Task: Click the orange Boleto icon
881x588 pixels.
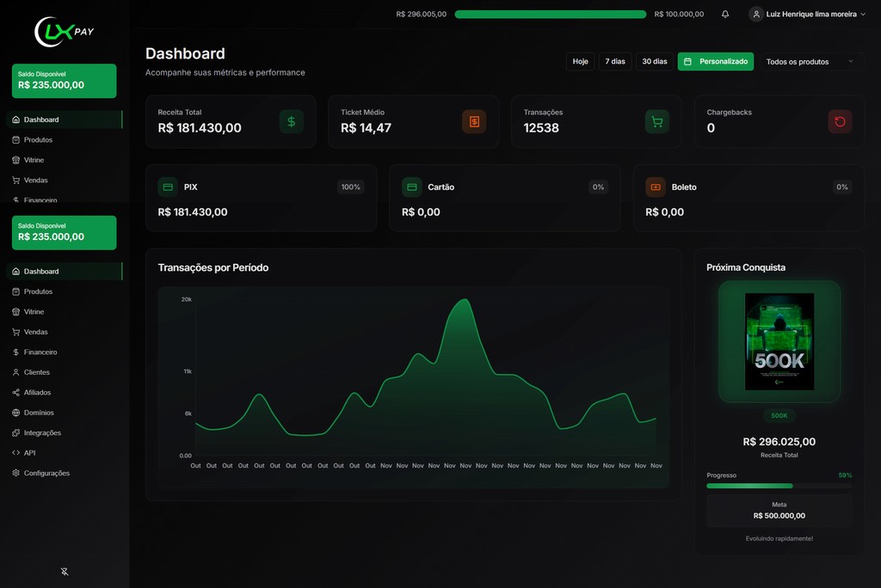Action: (x=655, y=187)
